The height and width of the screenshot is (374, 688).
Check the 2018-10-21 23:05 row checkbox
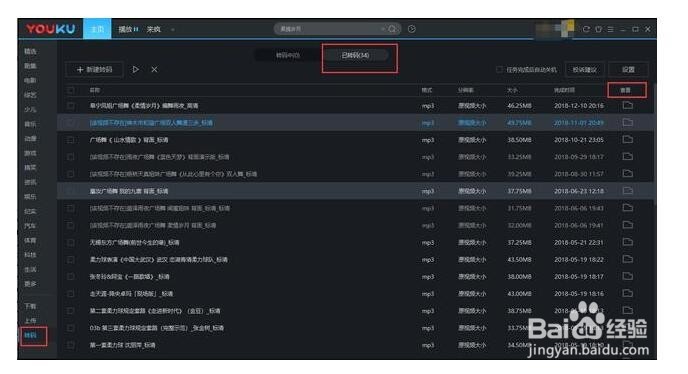click(x=71, y=140)
